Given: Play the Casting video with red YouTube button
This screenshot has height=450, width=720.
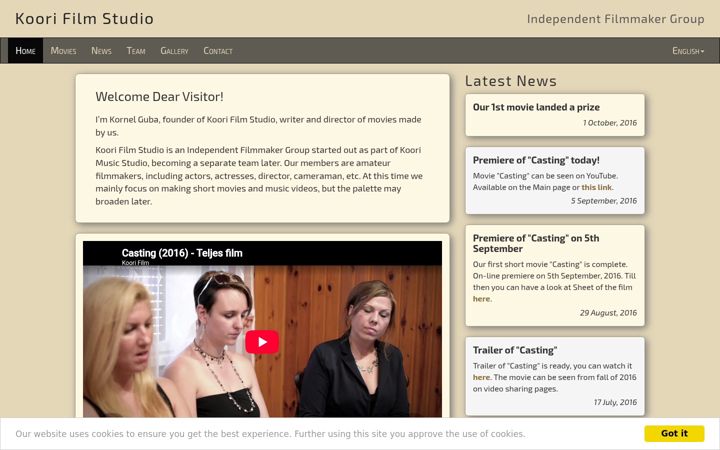Looking at the screenshot, I should pyautogui.click(x=262, y=342).
